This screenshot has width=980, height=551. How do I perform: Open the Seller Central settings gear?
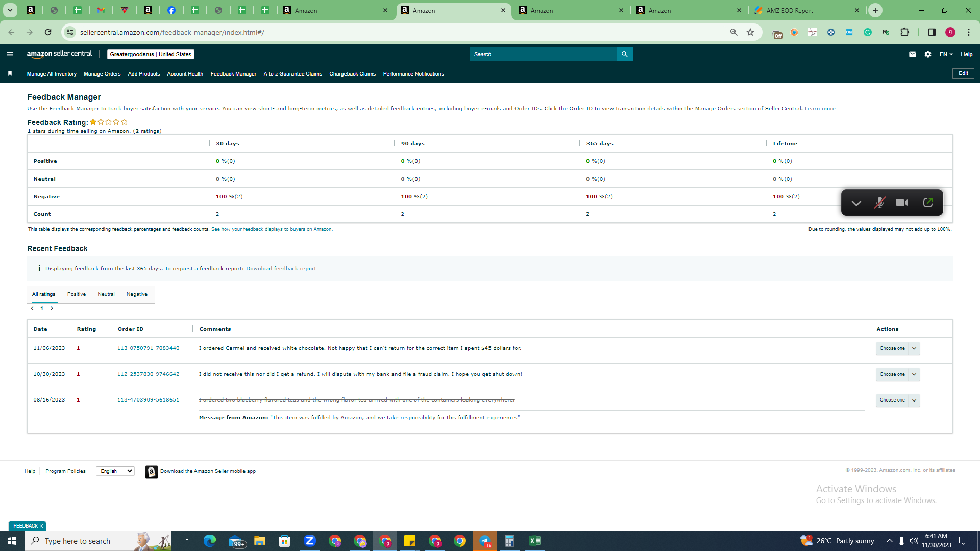coord(928,54)
